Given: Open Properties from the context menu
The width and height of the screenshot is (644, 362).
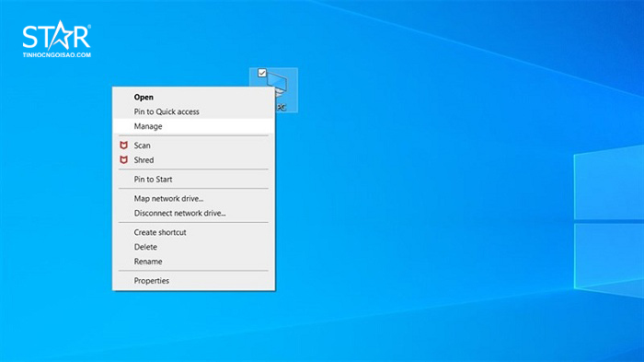Looking at the screenshot, I should [193, 281].
